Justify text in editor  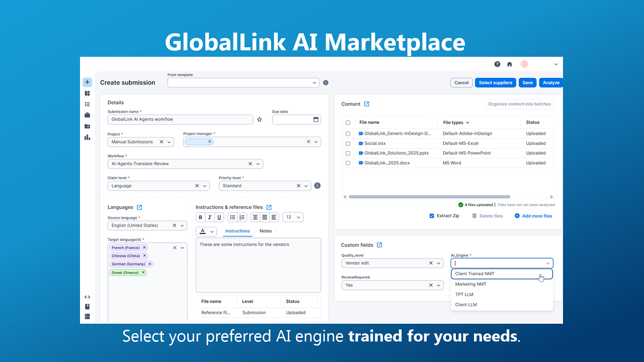[x=265, y=217]
